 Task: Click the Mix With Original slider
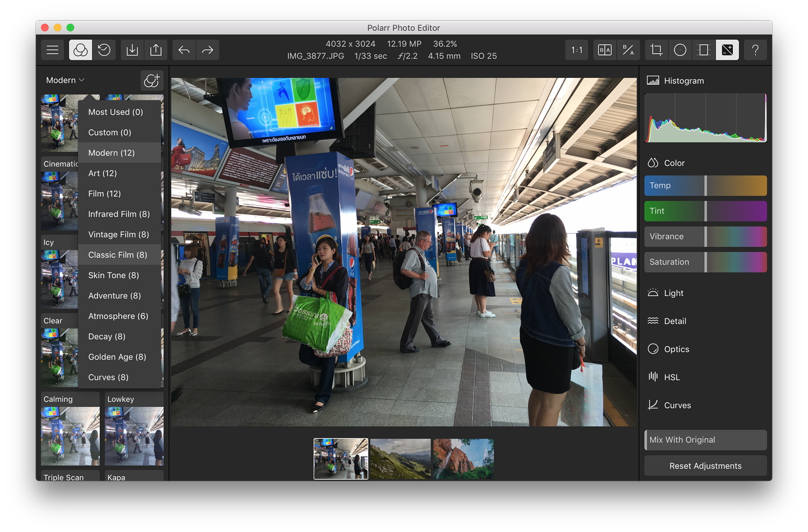click(x=705, y=440)
